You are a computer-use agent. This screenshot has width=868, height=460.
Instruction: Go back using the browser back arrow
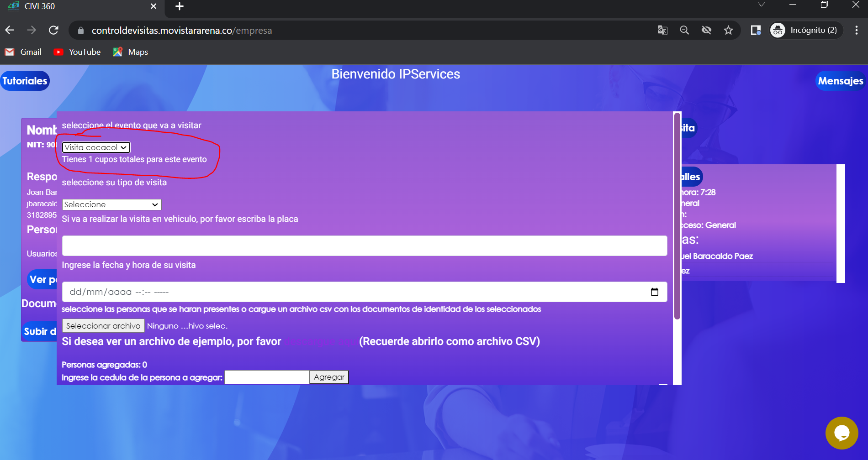pos(10,30)
